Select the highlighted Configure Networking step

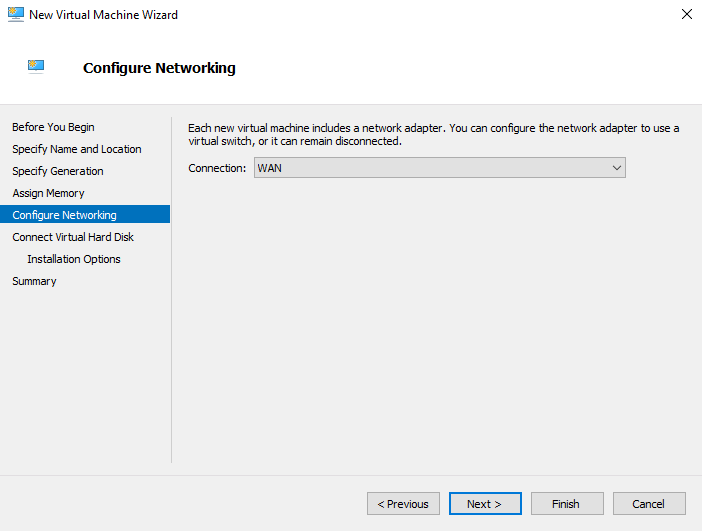[x=64, y=215]
